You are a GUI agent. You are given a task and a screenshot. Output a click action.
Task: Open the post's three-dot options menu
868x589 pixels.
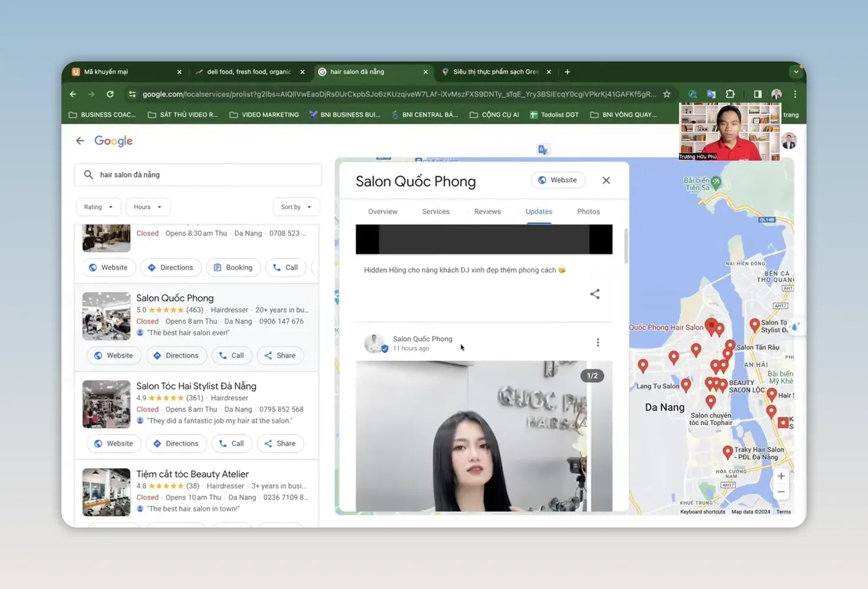[x=598, y=342]
